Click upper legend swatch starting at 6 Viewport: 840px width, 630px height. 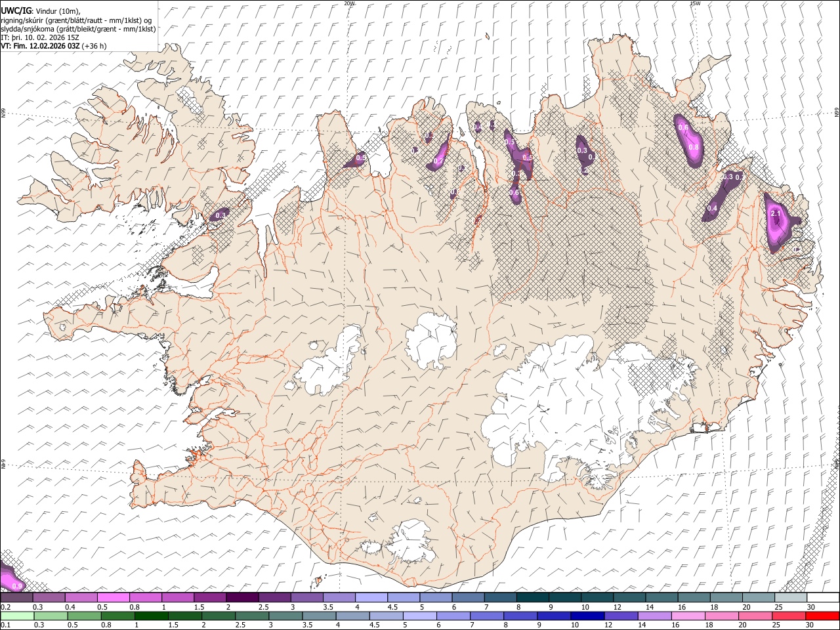(x=468, y=598)
